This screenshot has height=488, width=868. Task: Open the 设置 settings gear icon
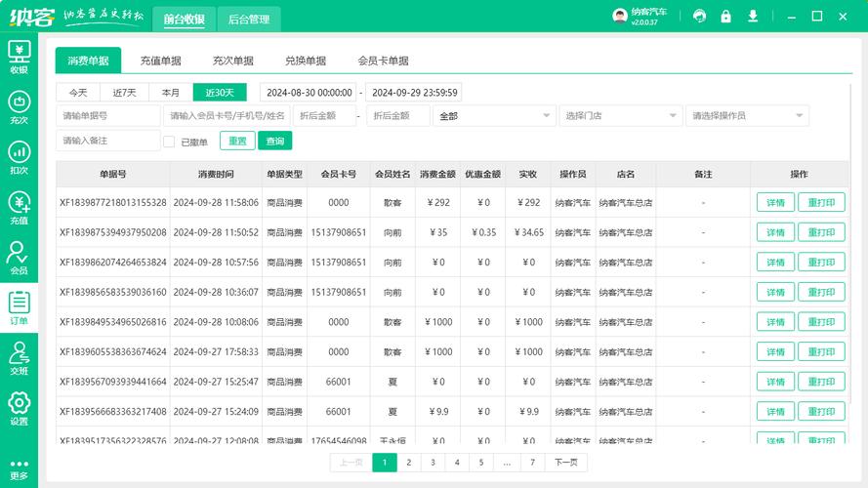(19, 409)
